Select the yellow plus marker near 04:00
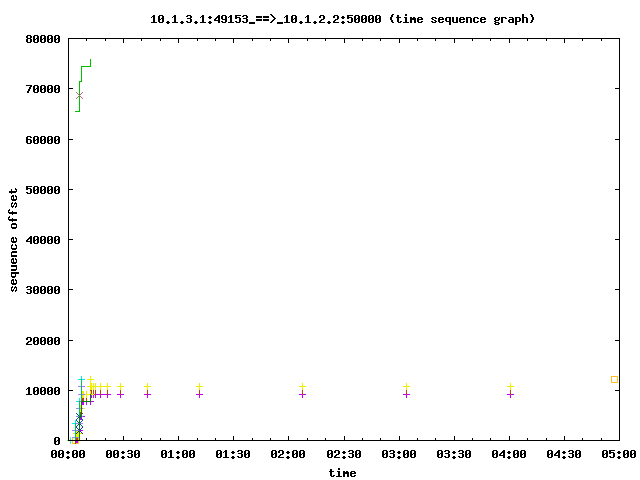The width and height of the screenshot is (640, 480). tap(510, 386)
